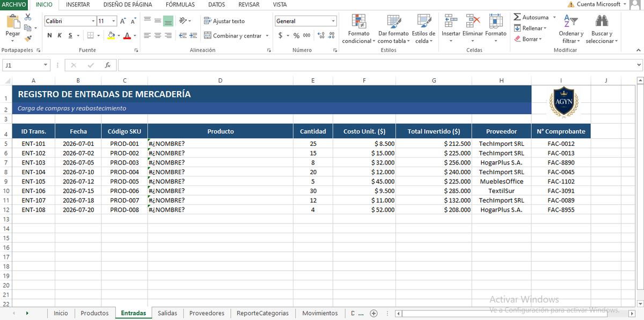644x320 pixels.
Task: Increase font size with the larger A icon
Action: [x=123, y=21]
